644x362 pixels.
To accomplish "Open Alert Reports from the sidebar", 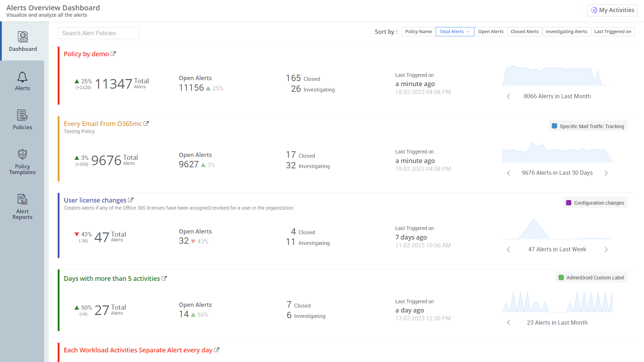I will (22, 199).
